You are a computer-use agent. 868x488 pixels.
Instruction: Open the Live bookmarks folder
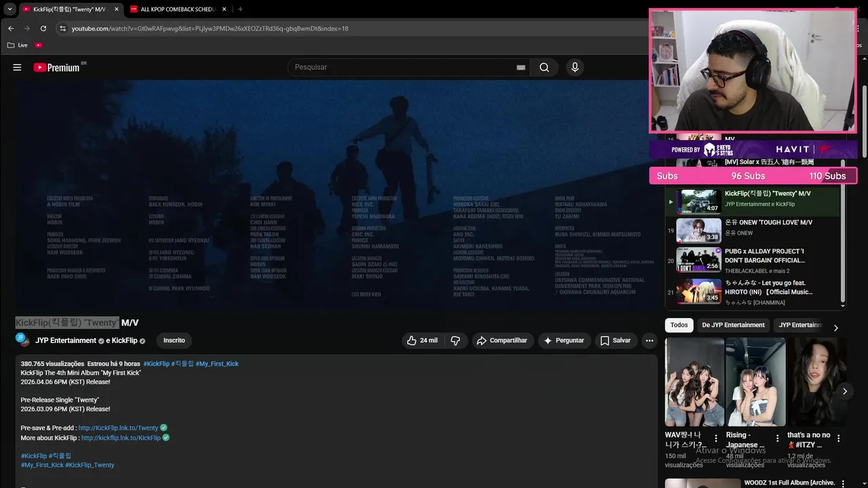(x=18, y=45)
